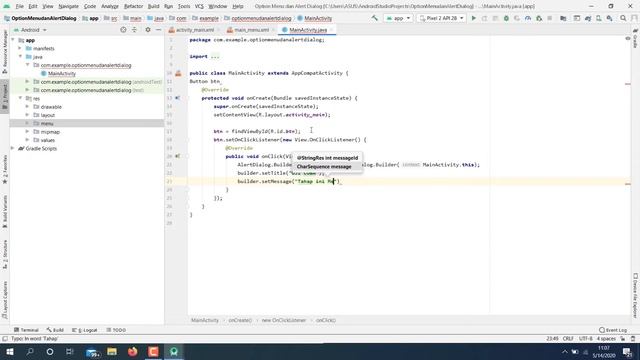Image resolution: width=640 pixels, height=360 pixels.
Task: Click optionmenudanalertdialog breadcrumb in navigation bar
Action: 261,18
